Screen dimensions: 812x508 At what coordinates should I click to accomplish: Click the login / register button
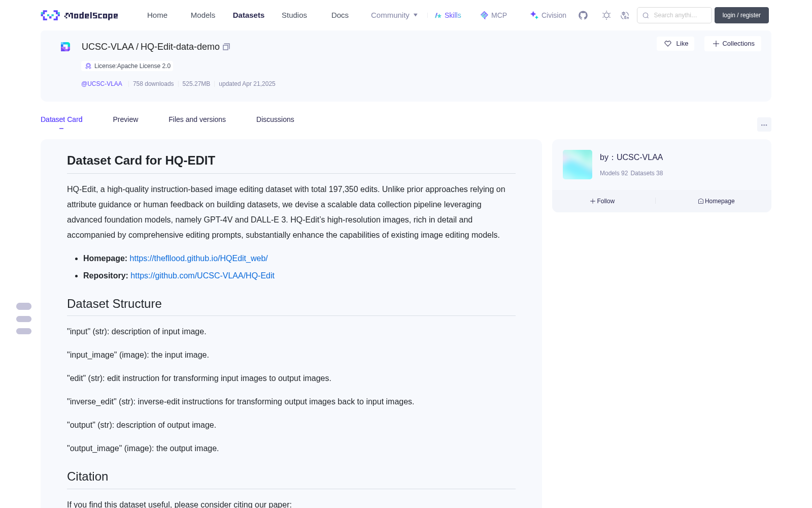click(x=741, y=15)
